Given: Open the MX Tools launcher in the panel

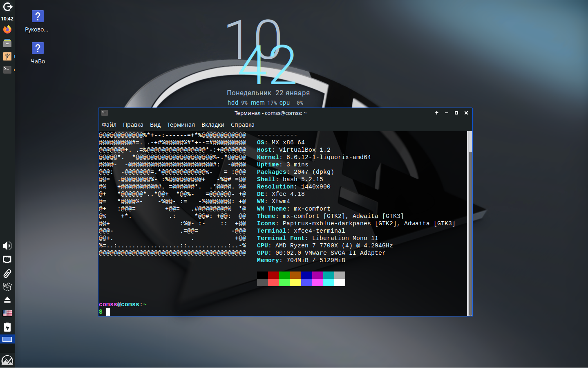Looking at the screenshot, I should [7, 56].
